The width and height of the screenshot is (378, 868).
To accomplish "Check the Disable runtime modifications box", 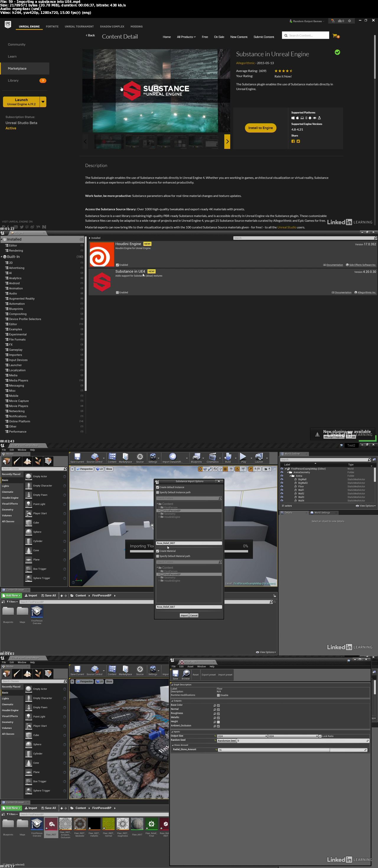I will coord(219,695).
